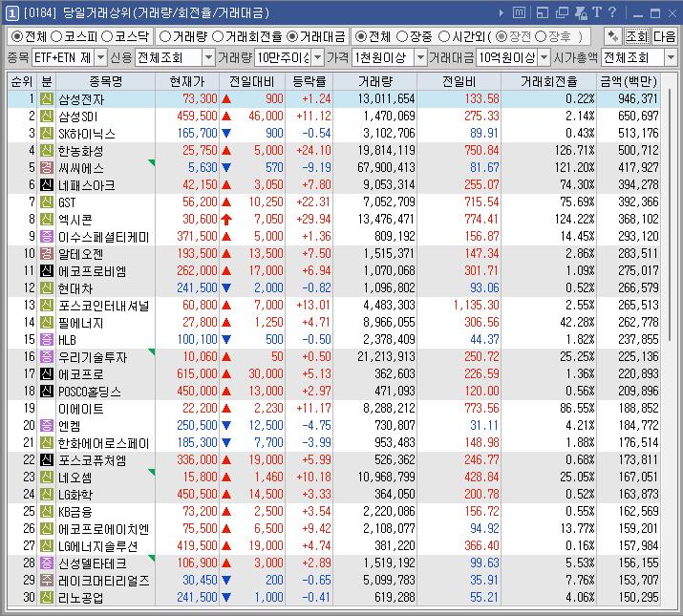Image resolution: width=683 pixels, height=616 pixels.
Task: Click the window layout split icon in title bar
Action: click(543, 13)
